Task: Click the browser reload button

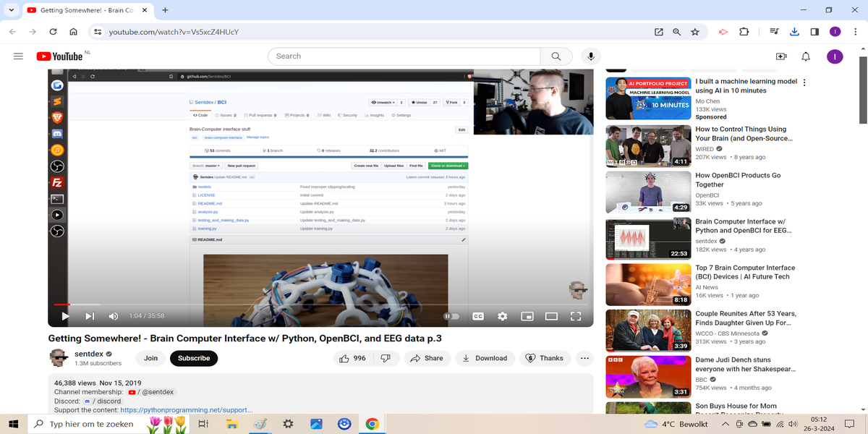Action: pyautogui.click(x=53, y=32)
